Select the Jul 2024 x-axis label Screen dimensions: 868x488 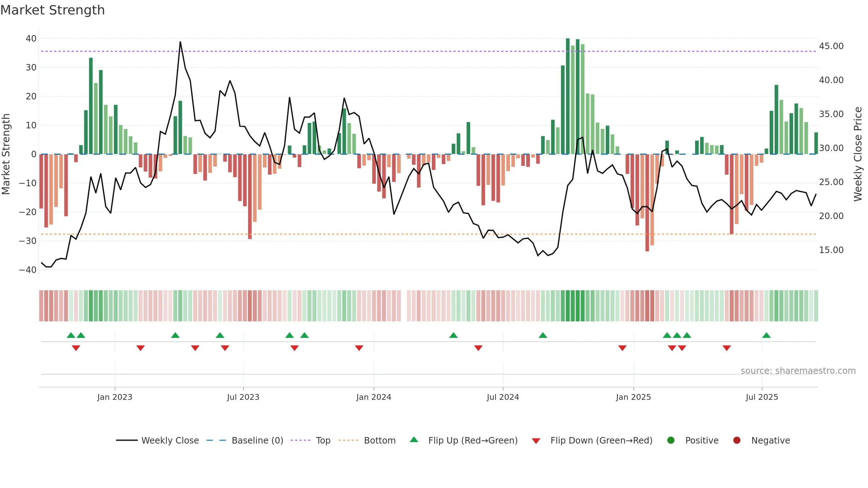(x=503, y=397)
